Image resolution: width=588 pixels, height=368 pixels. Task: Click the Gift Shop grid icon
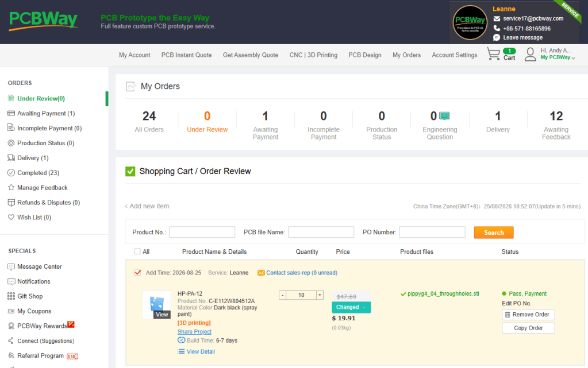tap(11, 296)
